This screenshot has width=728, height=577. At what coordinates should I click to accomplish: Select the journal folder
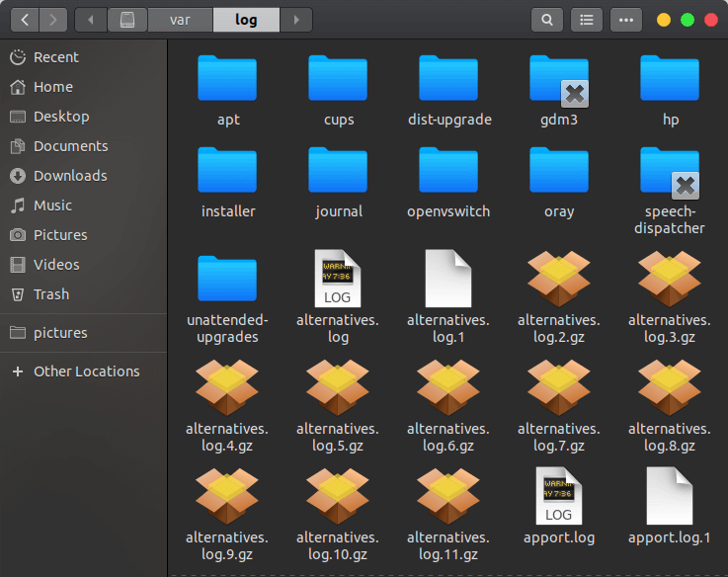338,183
